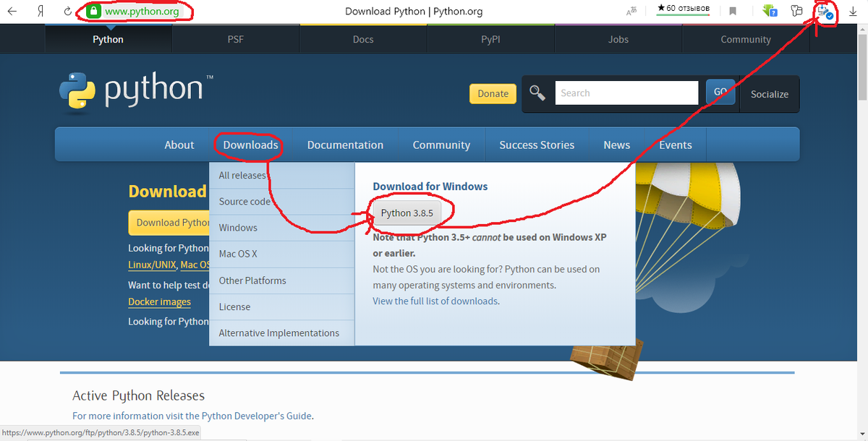Open the Documentation navigation menu
868x441 pixels.
coord(345,145)
